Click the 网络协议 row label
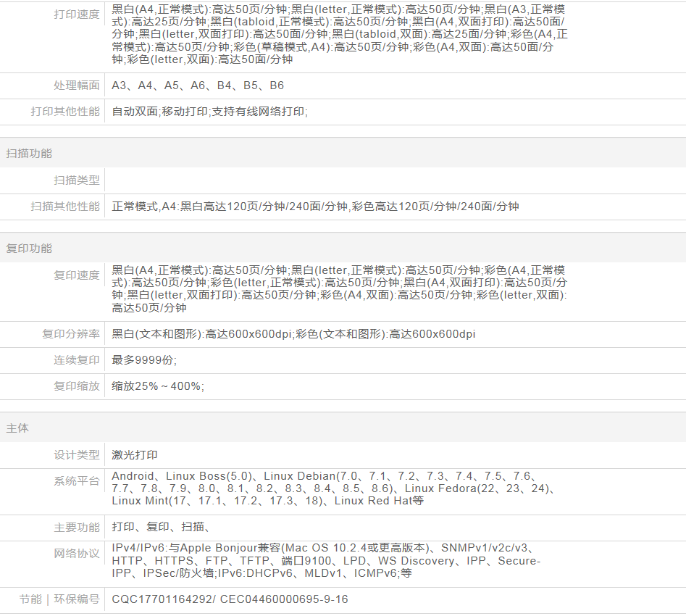 pos(77,554)
